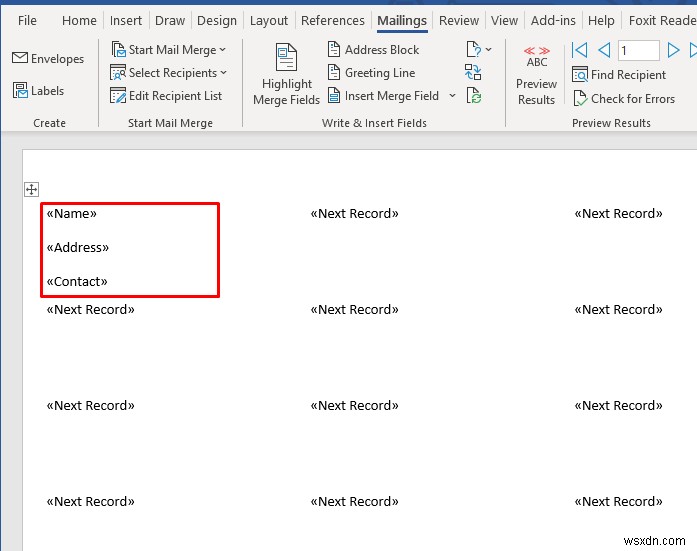697x551 pixels.
Task: Open the Labels tool
Action: pyautogui.click(x=39, y=91)
